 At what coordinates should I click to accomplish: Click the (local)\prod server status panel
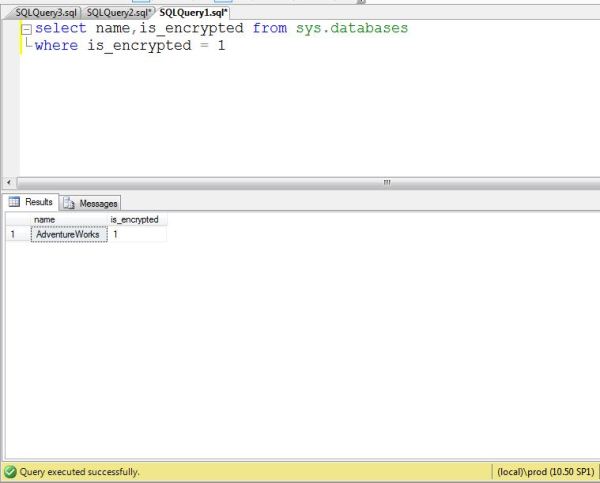pos(546,471)
